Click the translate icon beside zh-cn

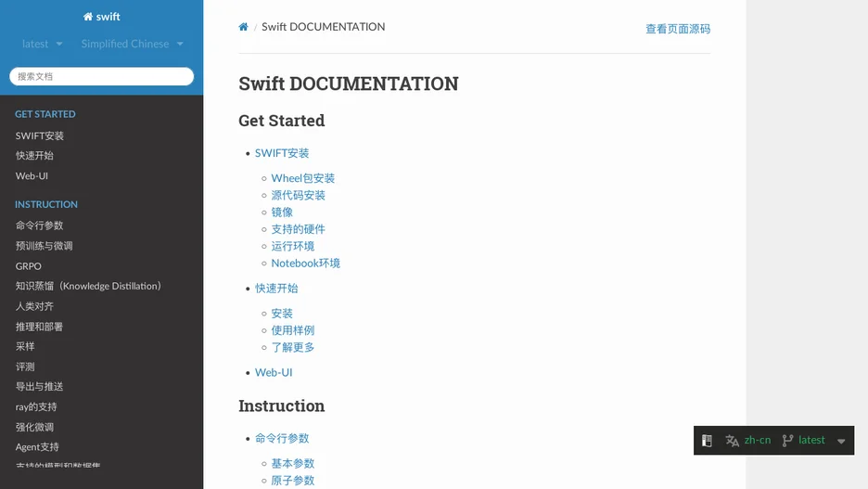(732, 440)
